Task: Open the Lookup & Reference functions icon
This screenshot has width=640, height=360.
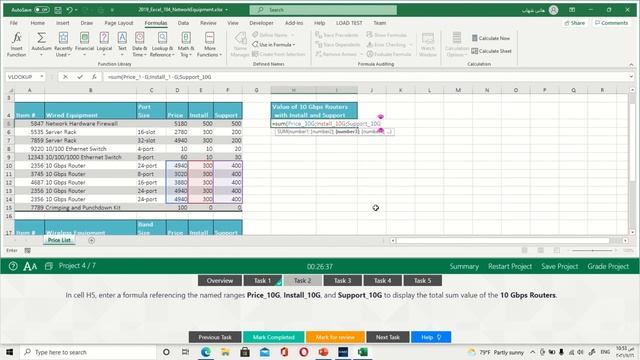Action: [162, 38]
